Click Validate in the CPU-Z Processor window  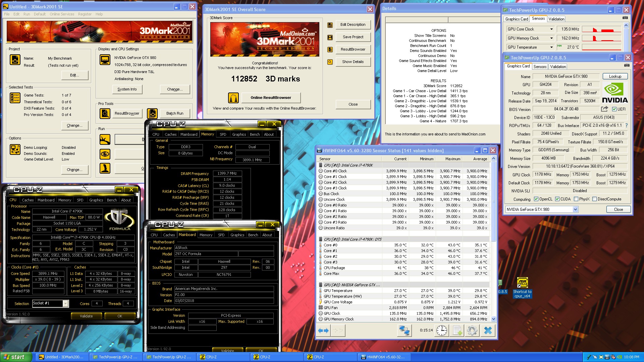[86, 316]
